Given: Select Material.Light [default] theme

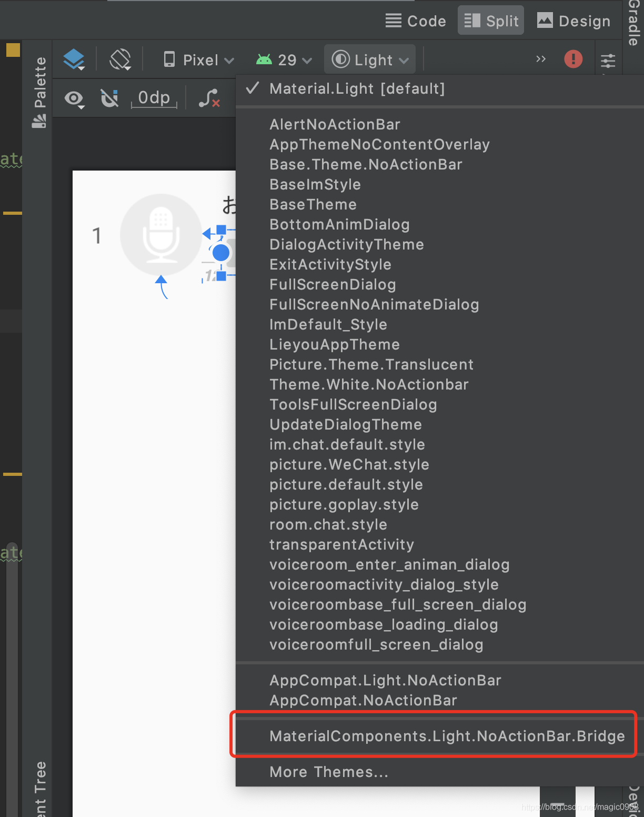Looking at the screenshot, I should click(x=440, y=88).
